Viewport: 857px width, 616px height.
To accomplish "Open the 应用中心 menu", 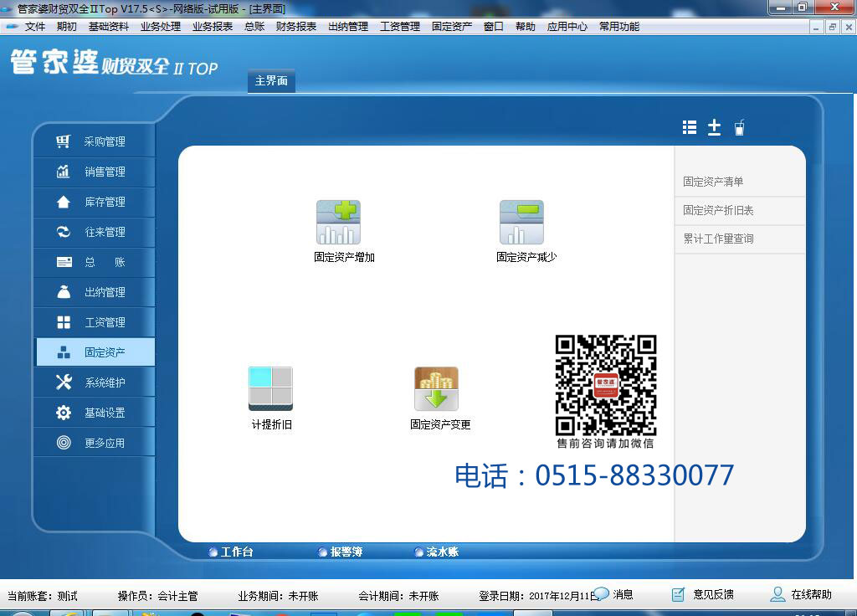I will tap(567, 26).
